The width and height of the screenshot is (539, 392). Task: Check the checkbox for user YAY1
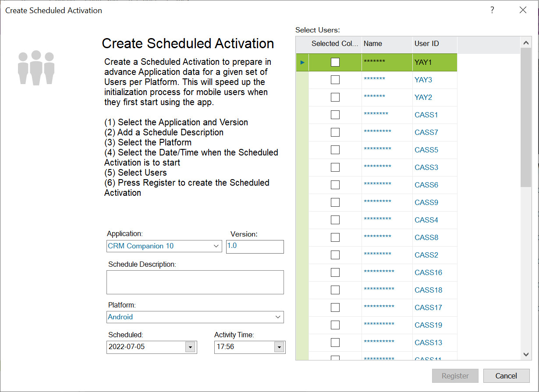335,62
